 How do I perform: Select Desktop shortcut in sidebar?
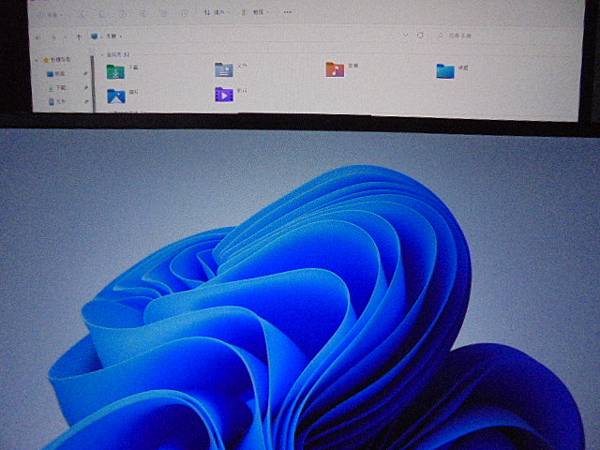[56, 73]
